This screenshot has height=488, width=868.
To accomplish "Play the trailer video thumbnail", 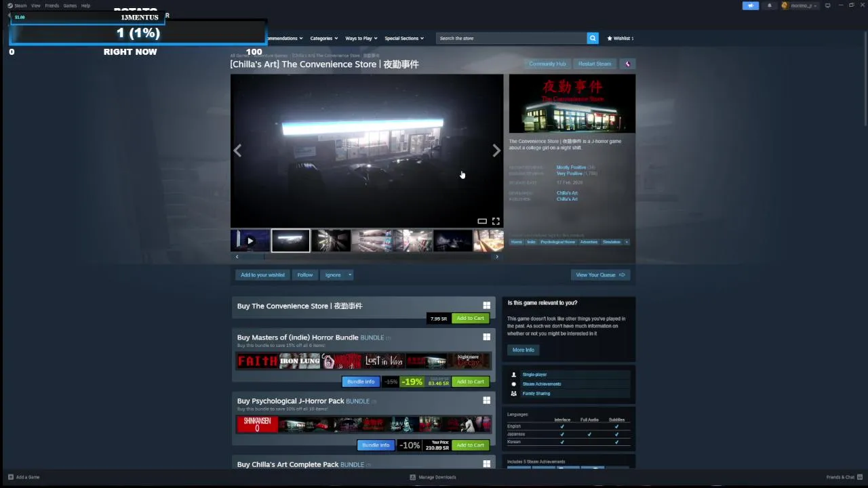I will pyautogui.click(x=250, y=241).
